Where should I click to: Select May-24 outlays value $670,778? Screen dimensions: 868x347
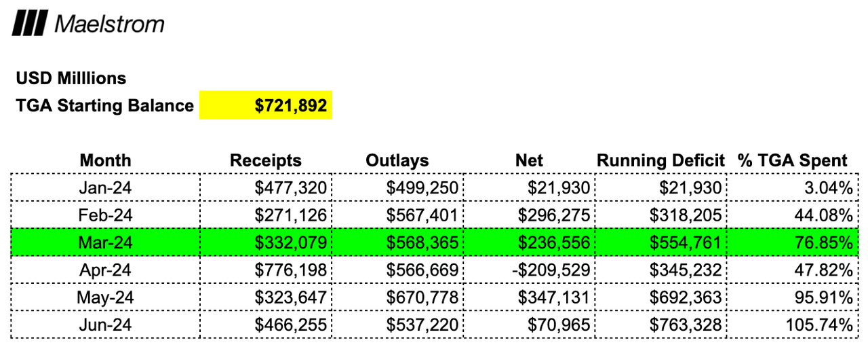click(x=397, y=297)
